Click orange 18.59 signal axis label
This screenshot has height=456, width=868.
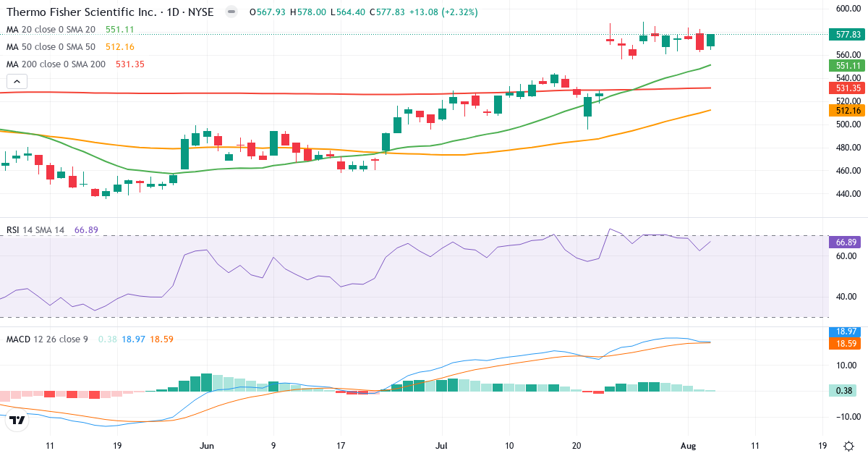pyautogui.click(x=844, y=343)
